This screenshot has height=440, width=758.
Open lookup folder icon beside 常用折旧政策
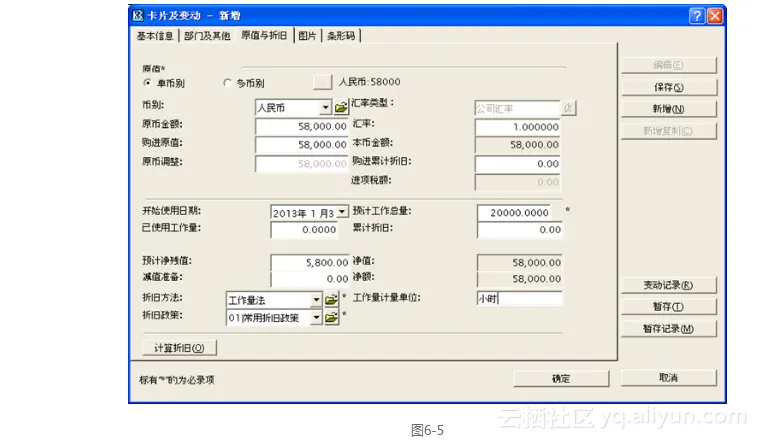(x=331, y=318)
